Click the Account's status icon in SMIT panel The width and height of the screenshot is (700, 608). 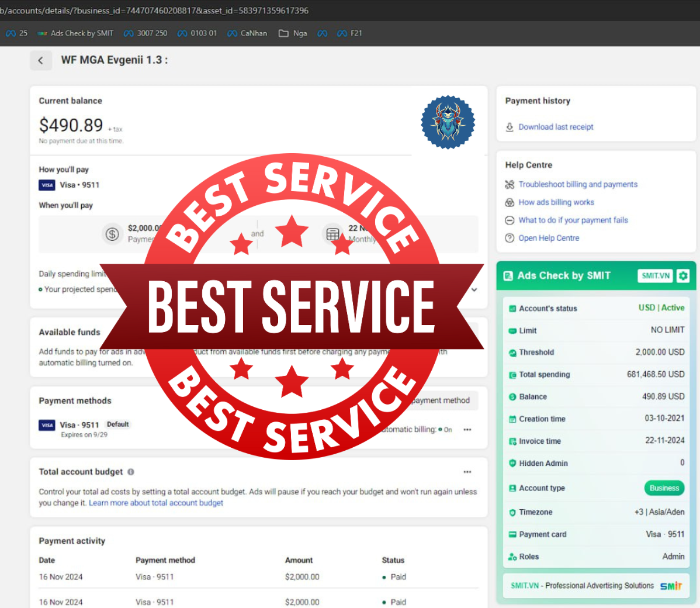(512, 309)
